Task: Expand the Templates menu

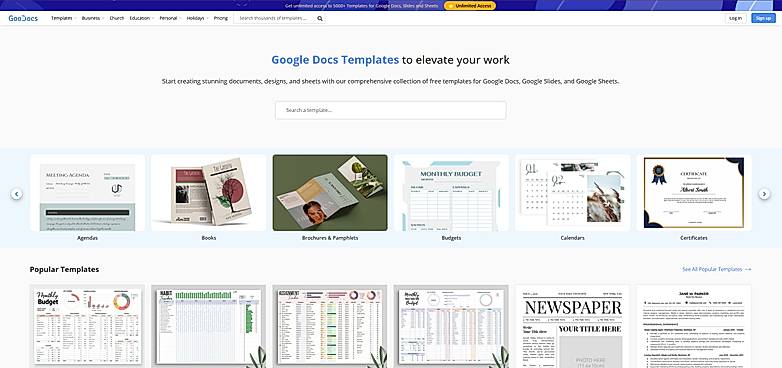Action: pyautogui.click(x=63, y=18)
